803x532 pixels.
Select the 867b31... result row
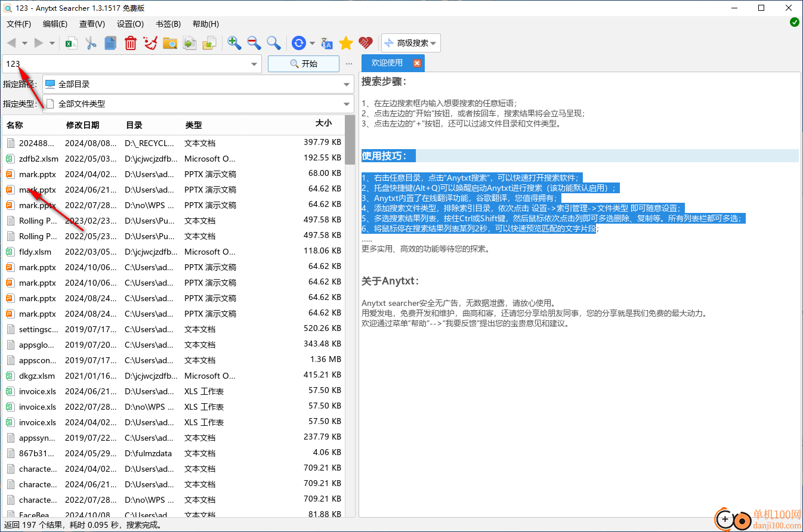point(174,453)
